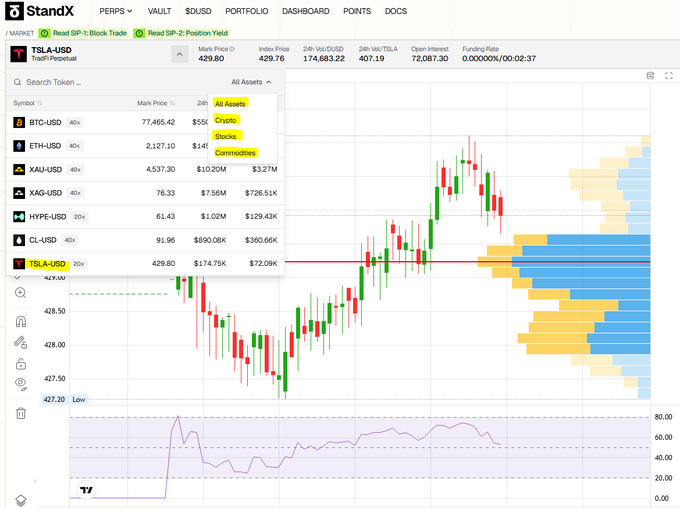
Task: Click the CL oil drop icon
Action: point(19,240)
